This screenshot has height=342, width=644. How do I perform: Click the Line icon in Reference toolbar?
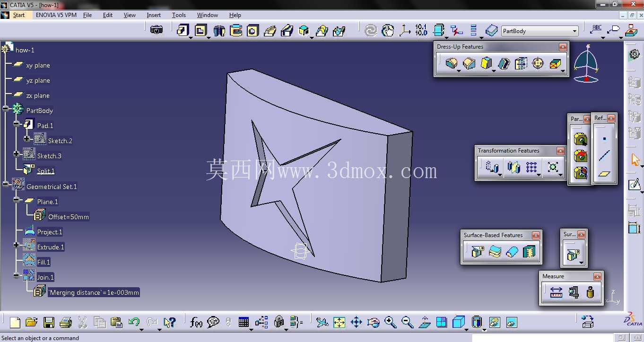[604, 155]
